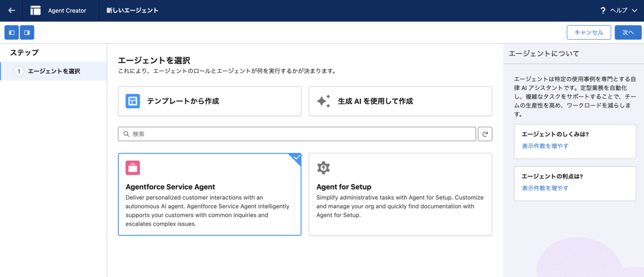Expand 表示件数を増やす under エージェントの利点は?
The image size is (644, 277).
(x=545, y=188)
